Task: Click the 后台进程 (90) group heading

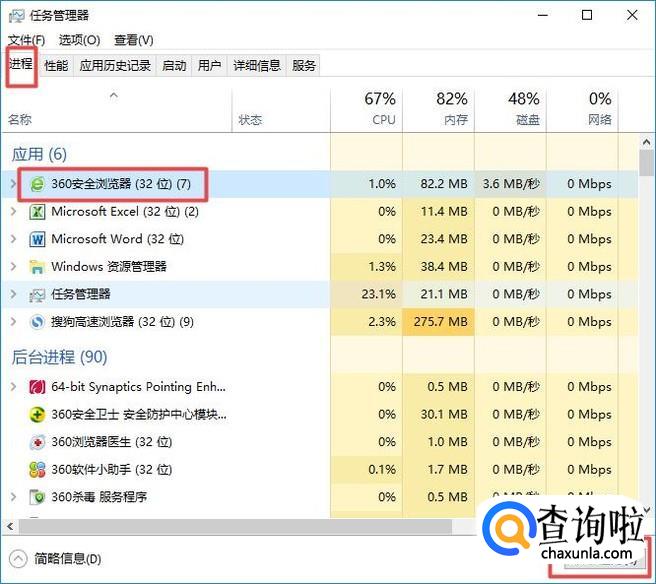Action: coord(59,357)
